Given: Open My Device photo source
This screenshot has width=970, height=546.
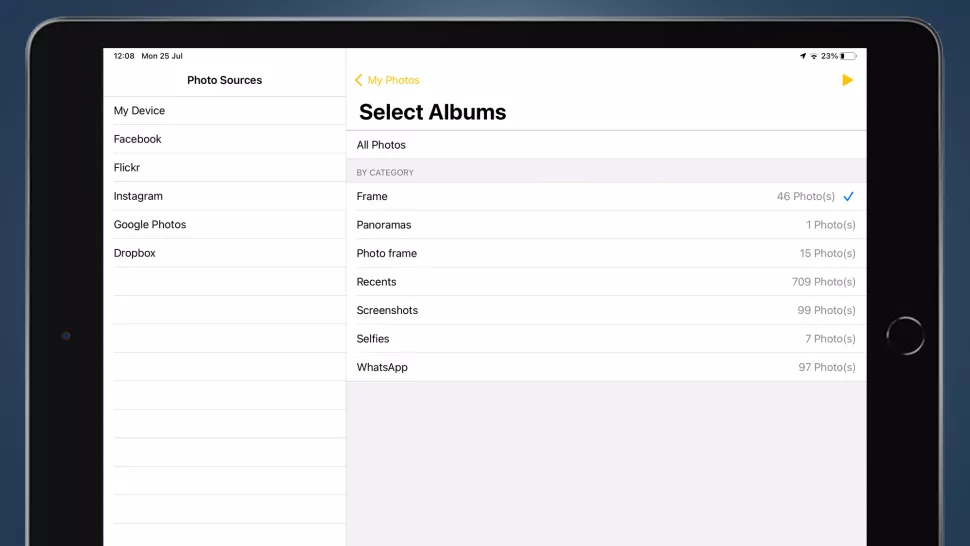Looking at the screenshot, I should coord(225,111).
